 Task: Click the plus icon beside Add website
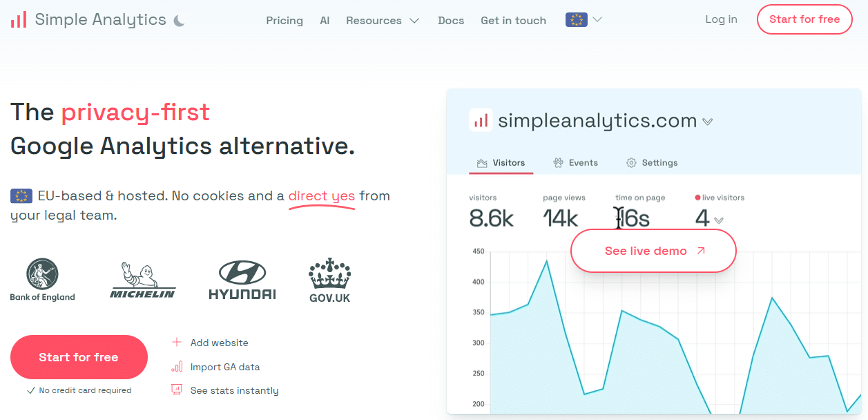tap(177, 343)
